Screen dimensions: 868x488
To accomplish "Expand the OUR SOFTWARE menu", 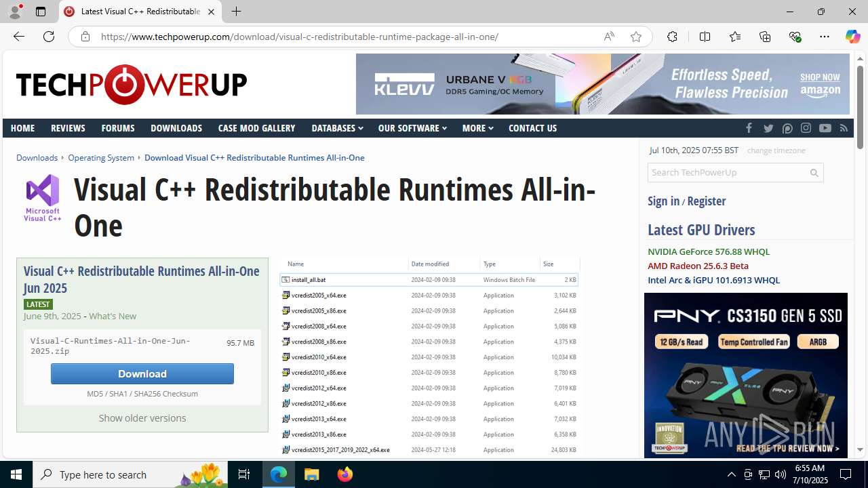I will coord(412,128).
